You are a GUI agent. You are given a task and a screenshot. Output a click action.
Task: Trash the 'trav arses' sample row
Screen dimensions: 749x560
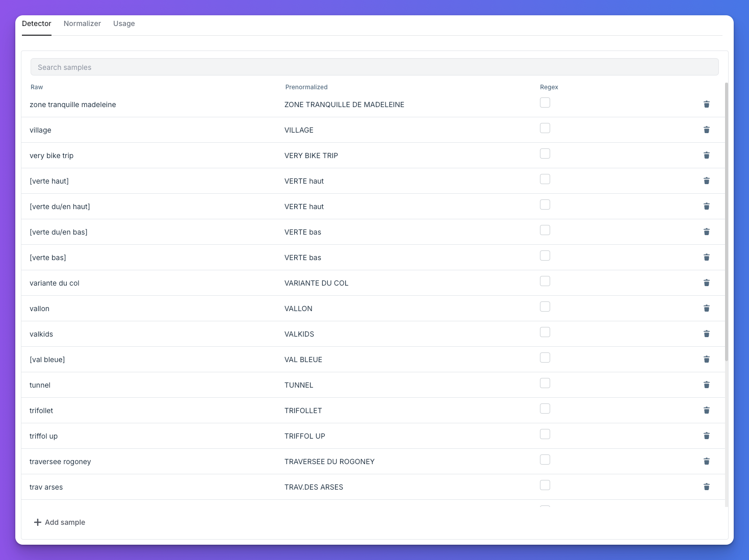pyautogui.click(x=707, y=487)
